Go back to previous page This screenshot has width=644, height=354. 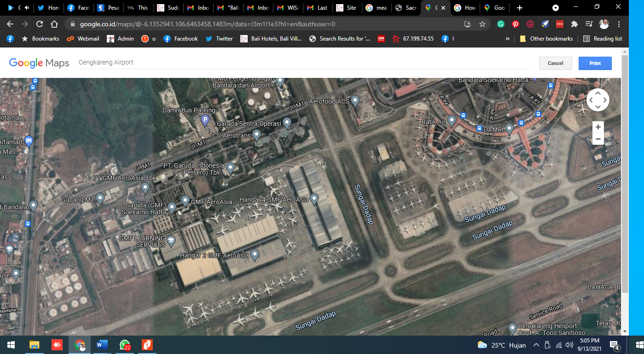pyautogui.click(x=10, y=24)
